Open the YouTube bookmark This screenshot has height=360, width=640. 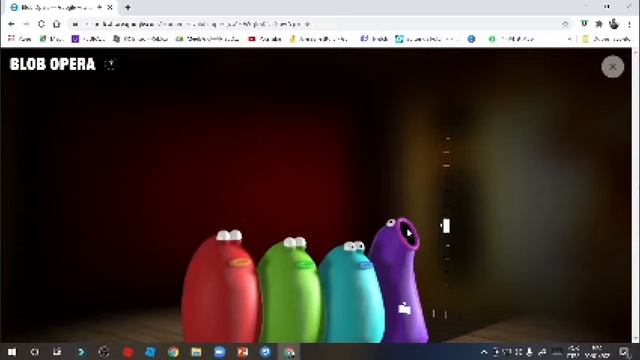tap(265, 39)
